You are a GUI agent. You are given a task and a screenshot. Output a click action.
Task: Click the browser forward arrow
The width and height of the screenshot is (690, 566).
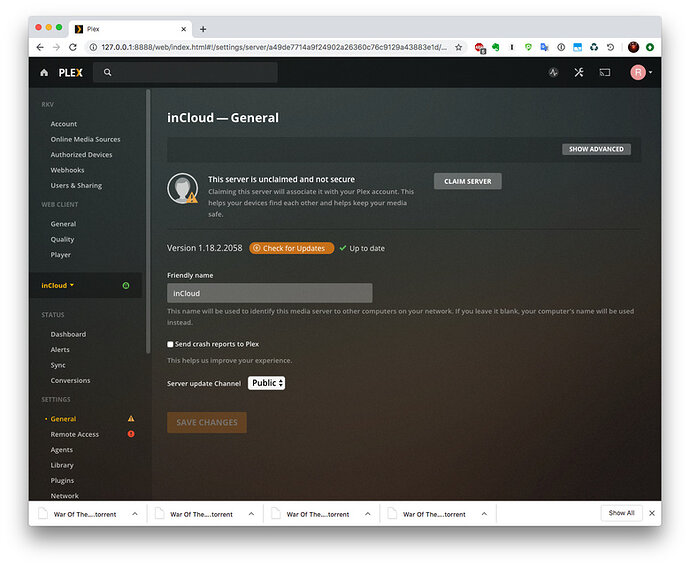56,47
